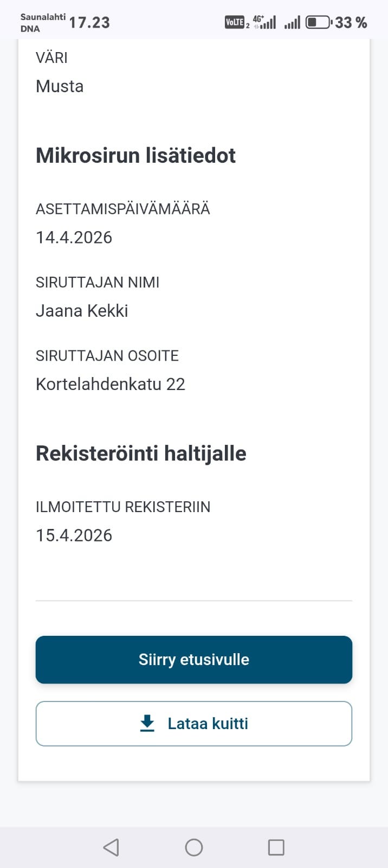Tap the address Kortelahdenkatu 22
The width and height of the screenshot is (388, 868).
pos(111,384)
